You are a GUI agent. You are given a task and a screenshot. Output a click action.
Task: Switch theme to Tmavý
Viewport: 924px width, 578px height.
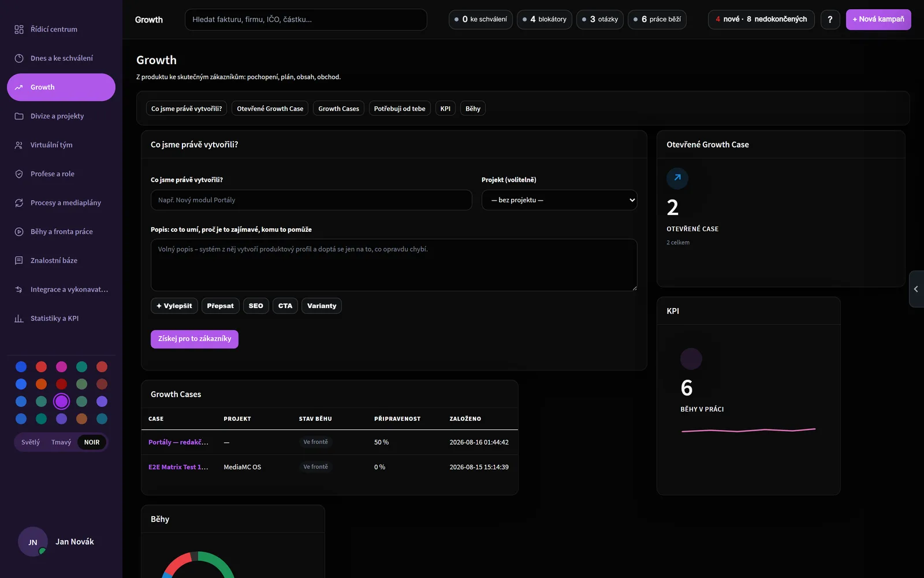pos(61,442)
